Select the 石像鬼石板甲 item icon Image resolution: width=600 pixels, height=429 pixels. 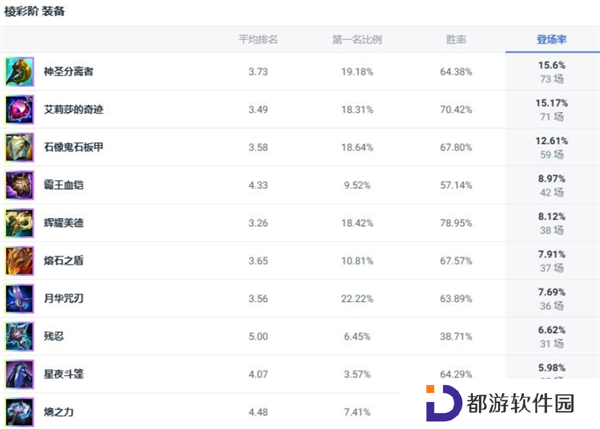tap(20, 147)
